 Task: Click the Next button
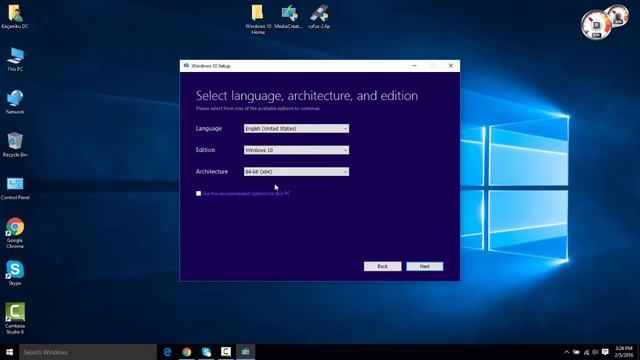[424, 266]
